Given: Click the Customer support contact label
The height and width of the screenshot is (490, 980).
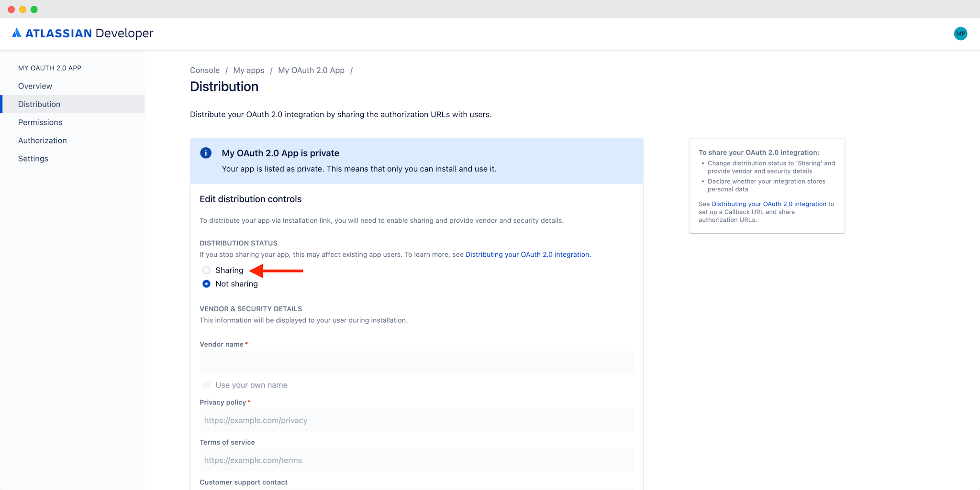Looking at the screenshot, I should [244, 482].
